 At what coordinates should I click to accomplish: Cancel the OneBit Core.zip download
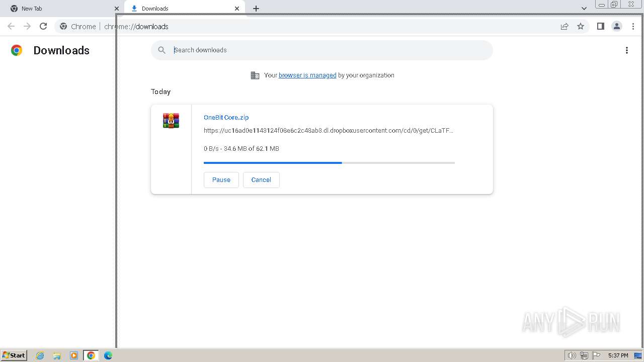[x=261, y=180]
